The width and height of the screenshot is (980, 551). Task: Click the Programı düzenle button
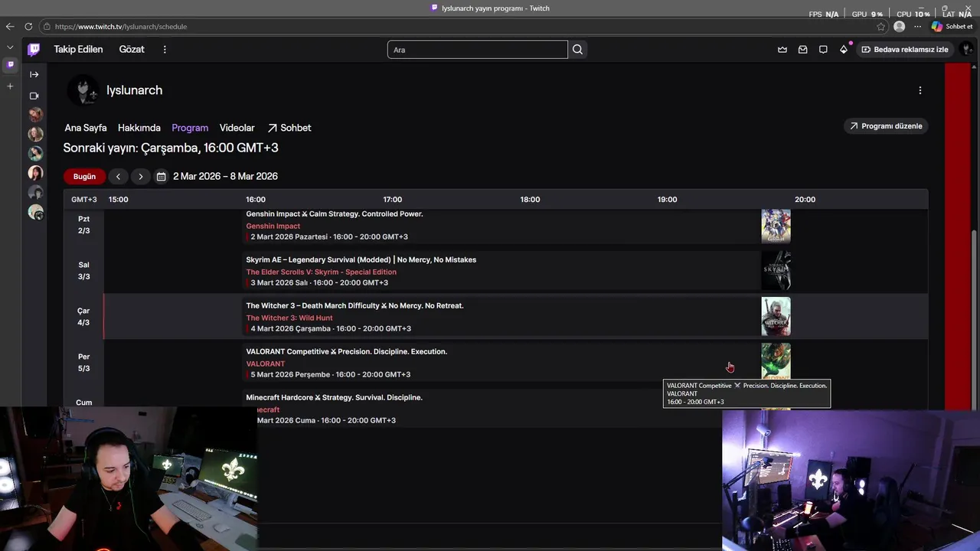click(886, 126)
